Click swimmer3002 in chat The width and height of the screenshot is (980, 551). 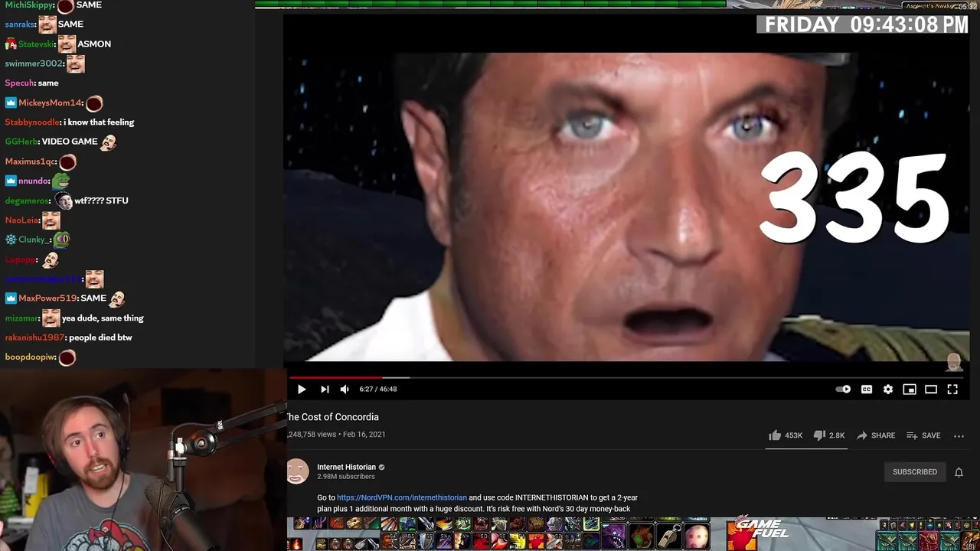pos(34,64)
